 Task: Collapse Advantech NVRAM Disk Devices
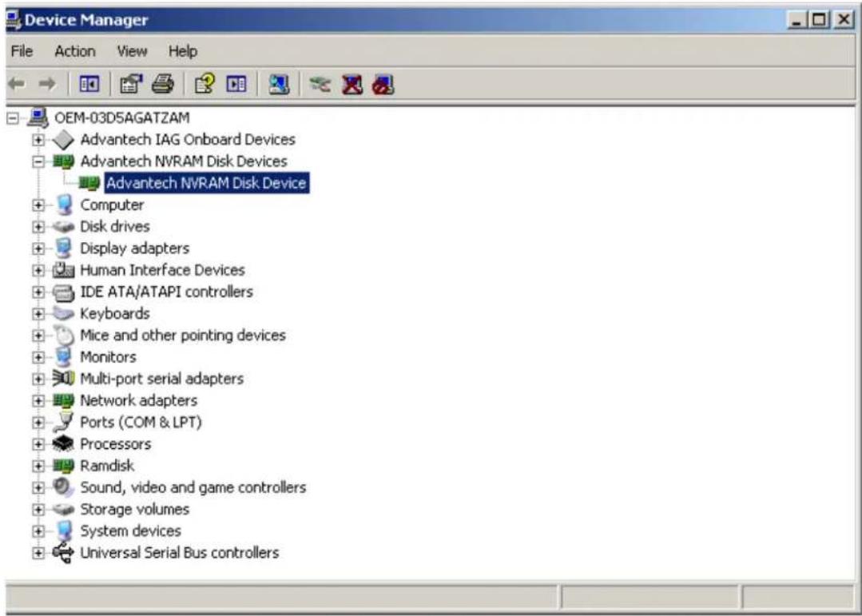38,161
